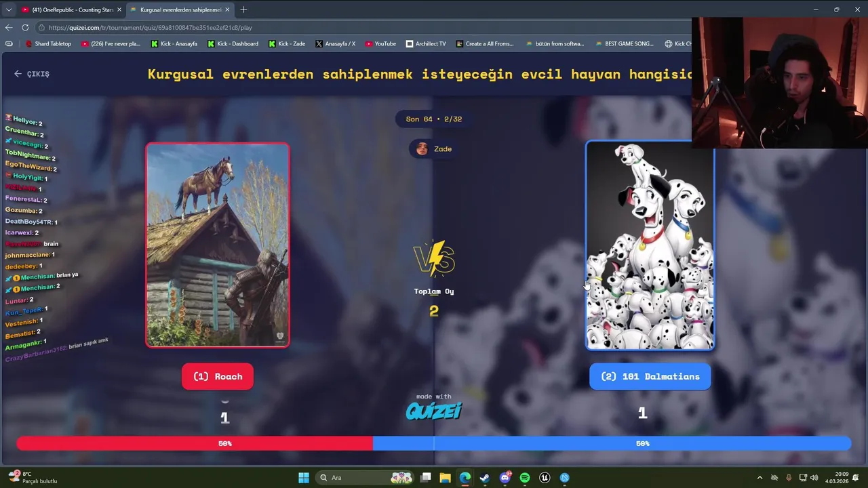This screenshot has height=488, width=868.
Task: Click the bookmarks bar leftmost apps icon
Action: click(9, 43)
